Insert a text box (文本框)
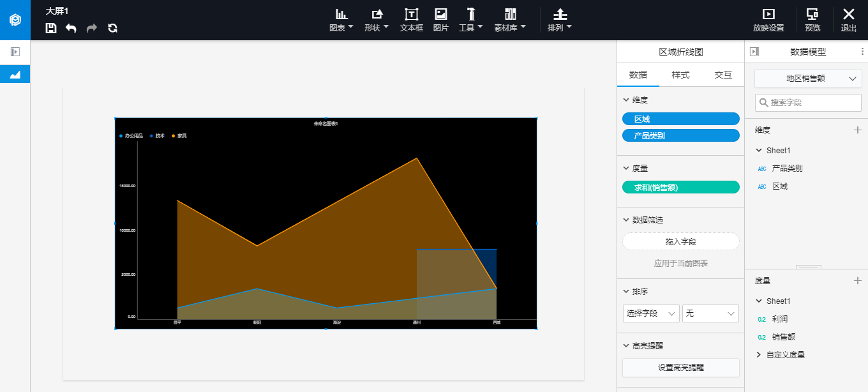868x392 pixels. 411,20
